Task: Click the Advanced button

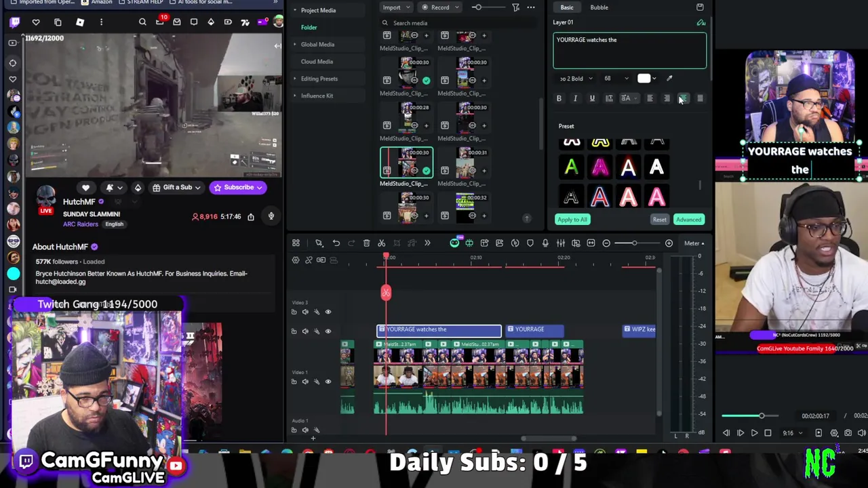Action: (688, 220)
